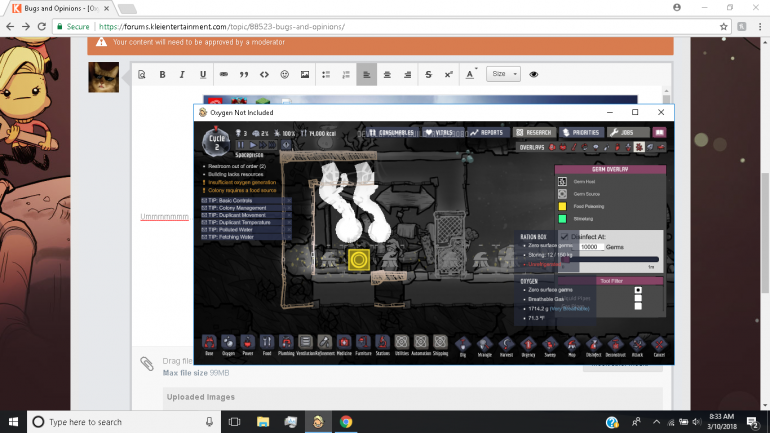Insert a code block with the <> icon

tap(264, 75)
